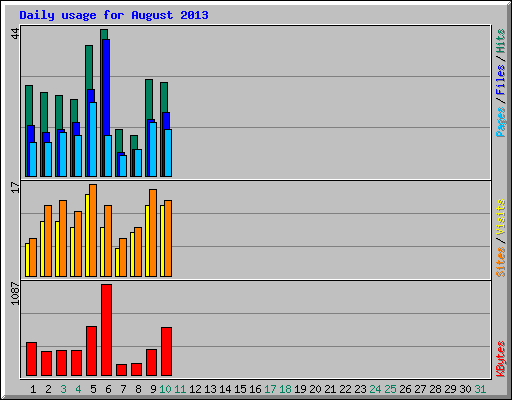Image resolution: width=512 pixels, height=400 pixels.
Task: Select day "9" on the x-axis
Action: click(x=153, y=389)
